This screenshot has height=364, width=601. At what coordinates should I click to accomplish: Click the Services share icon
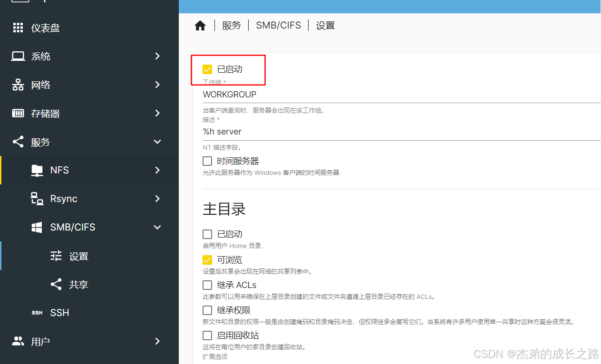[18, 142]
